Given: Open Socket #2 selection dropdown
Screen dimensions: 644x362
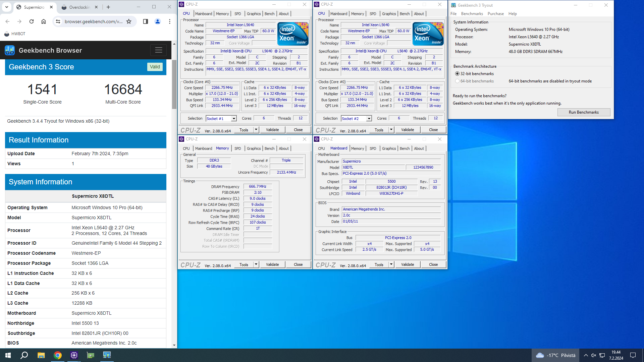Looking at the screenshot, I should 369,119.
